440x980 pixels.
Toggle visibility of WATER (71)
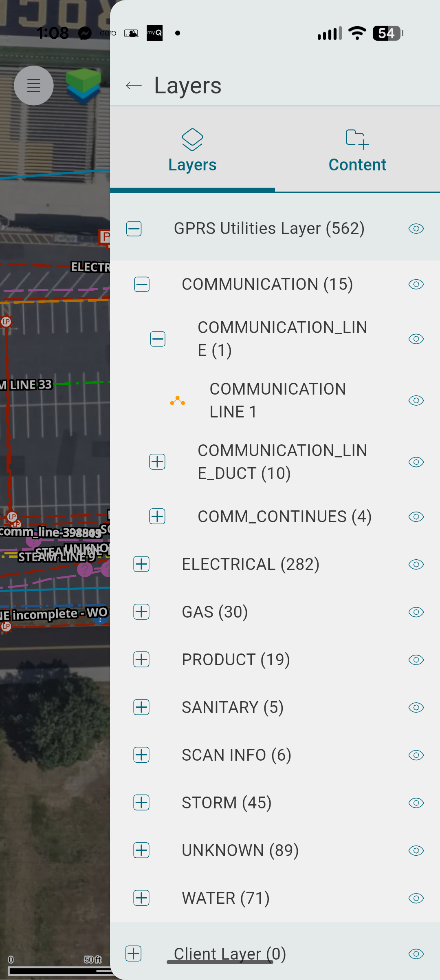(416, 898)
